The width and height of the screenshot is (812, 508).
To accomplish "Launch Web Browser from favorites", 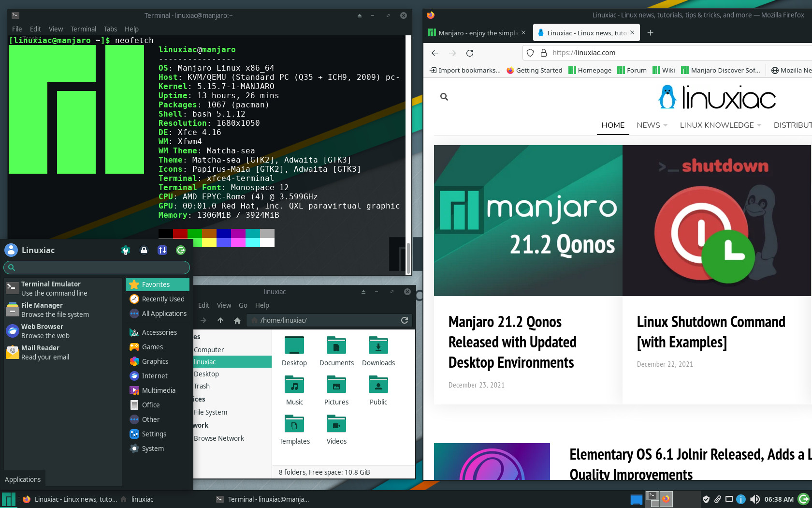I will [62, 331].
